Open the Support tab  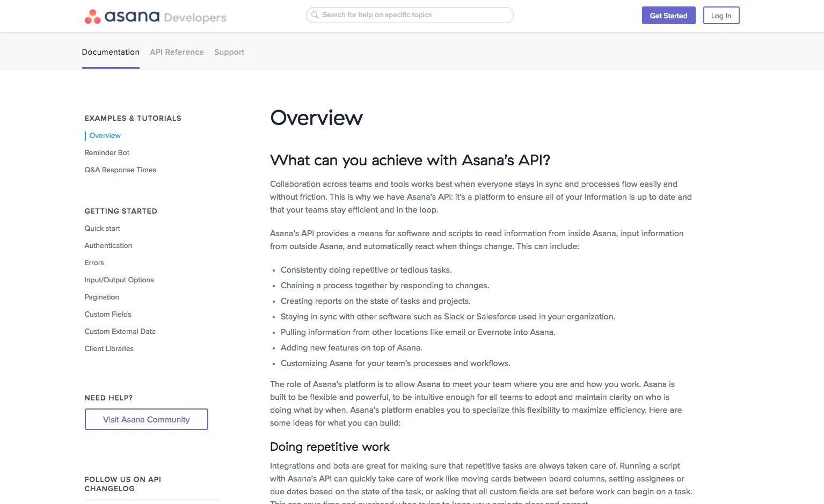coord(229,52)
